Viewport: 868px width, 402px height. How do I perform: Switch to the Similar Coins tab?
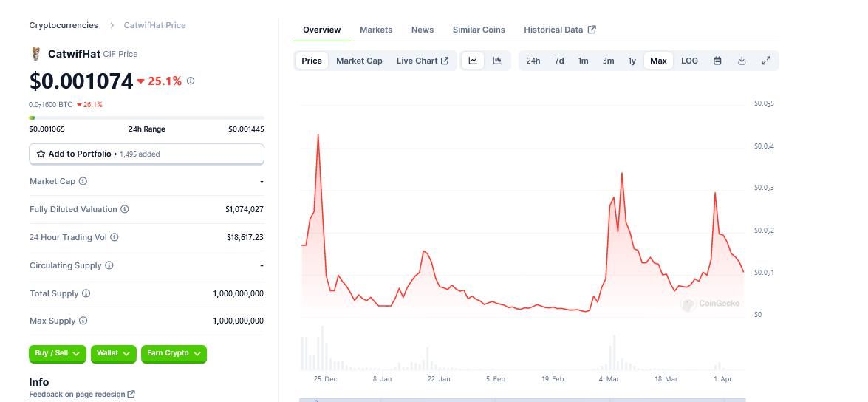[479, 30]
